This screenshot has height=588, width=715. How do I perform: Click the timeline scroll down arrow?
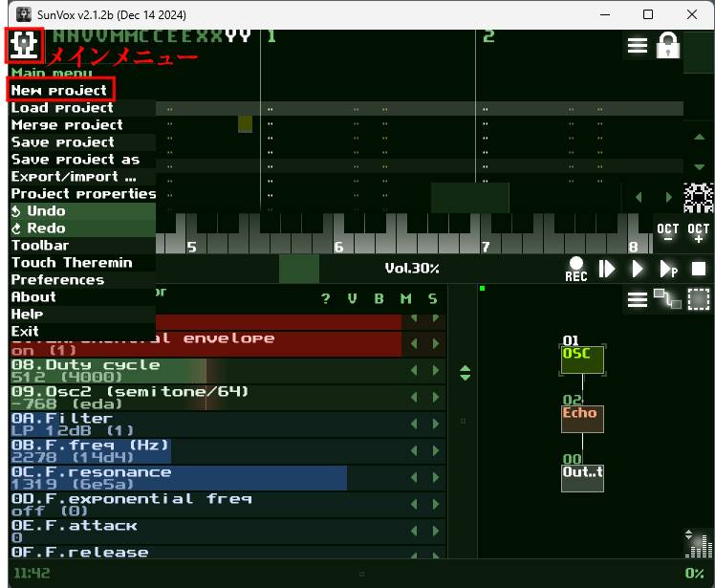699,167
